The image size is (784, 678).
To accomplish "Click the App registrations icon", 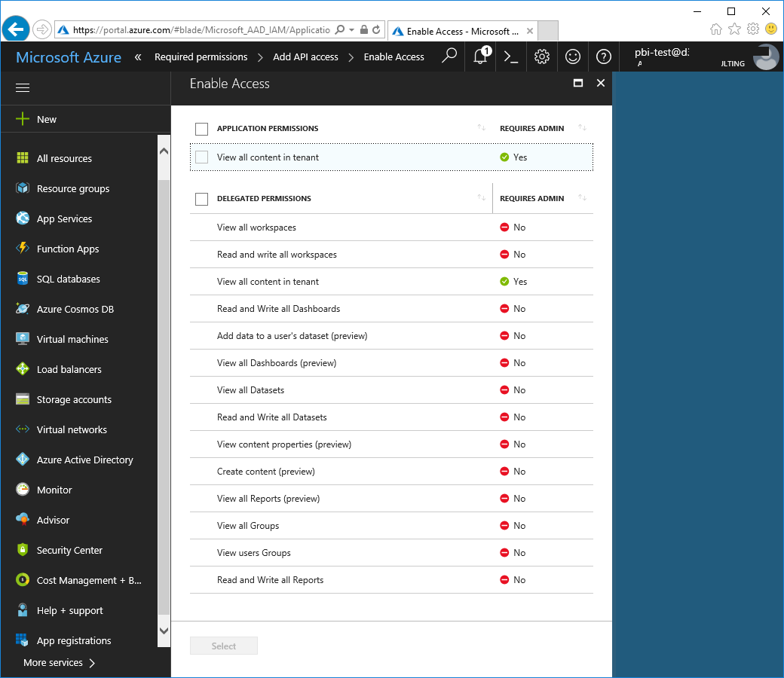I will [x=23, y=640].
